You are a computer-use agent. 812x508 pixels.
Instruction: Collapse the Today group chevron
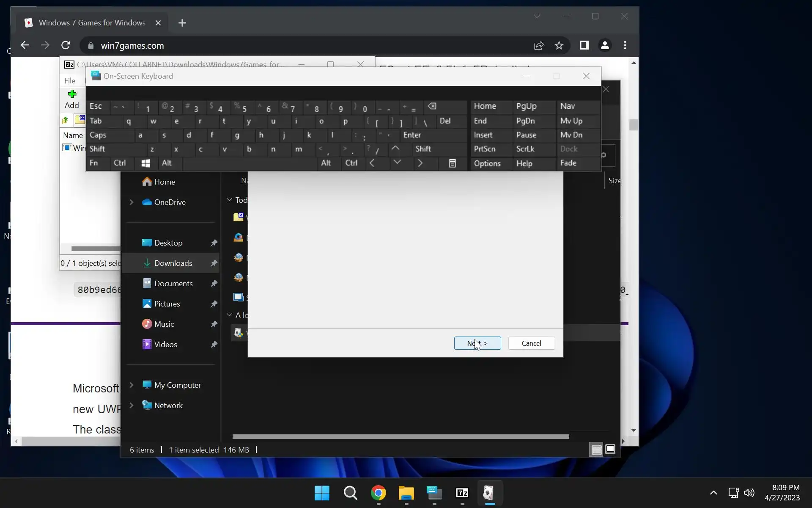pos(230,200)
